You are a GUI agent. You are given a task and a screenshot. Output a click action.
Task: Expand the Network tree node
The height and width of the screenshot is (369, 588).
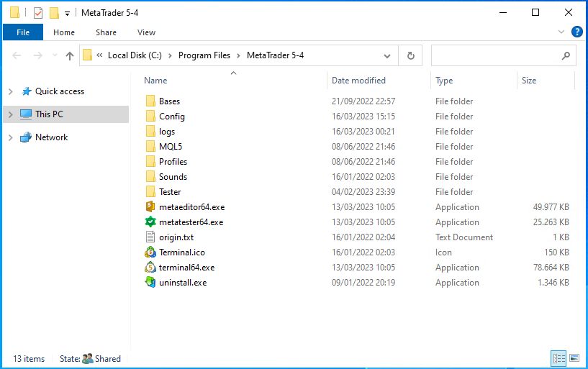point(11,137)
